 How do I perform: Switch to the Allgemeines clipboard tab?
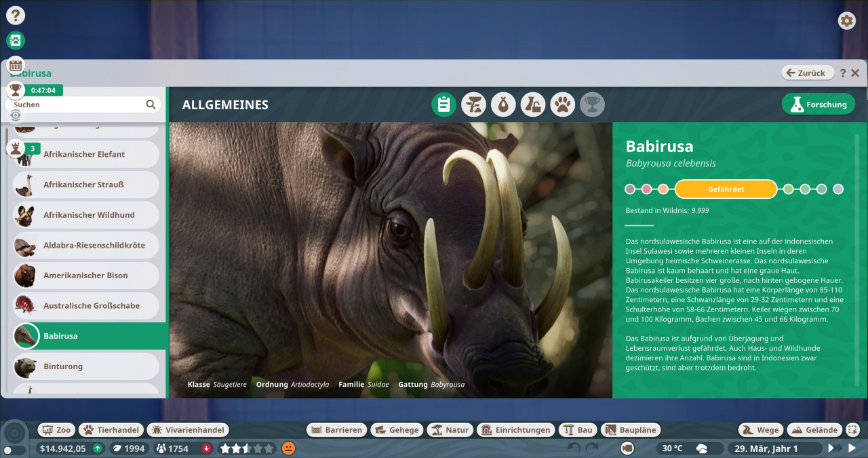click(x=444, y=104)
